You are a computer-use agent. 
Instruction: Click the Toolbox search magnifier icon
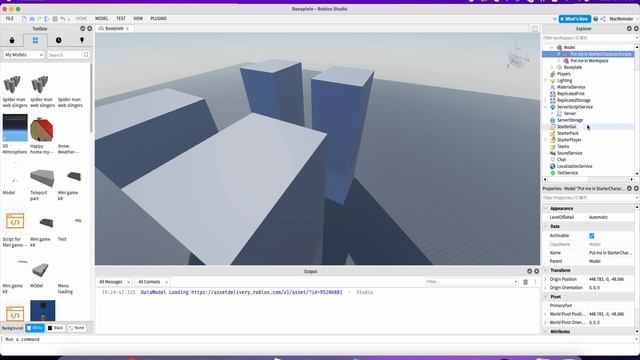86,55
